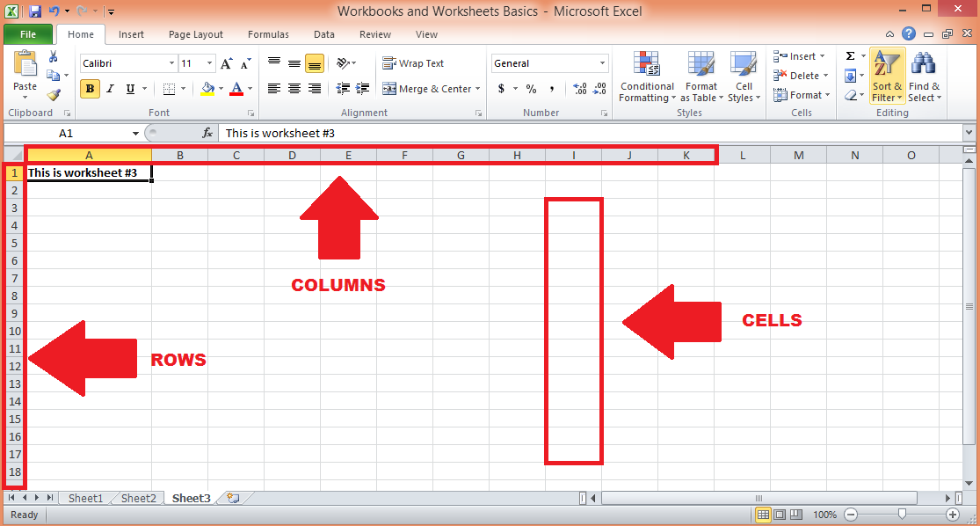This screenshot has width=980, height=526.
Task: Switch to the Formulas tab
Action: (268, 34)
